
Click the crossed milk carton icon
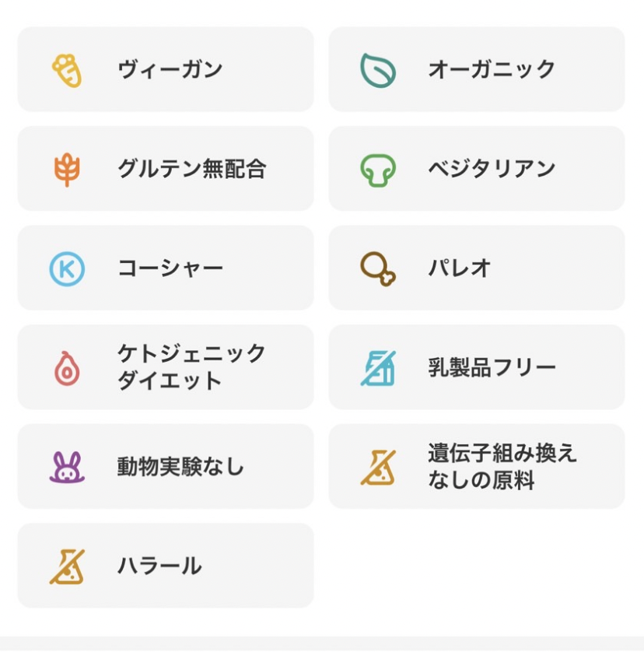coord(377,369)
